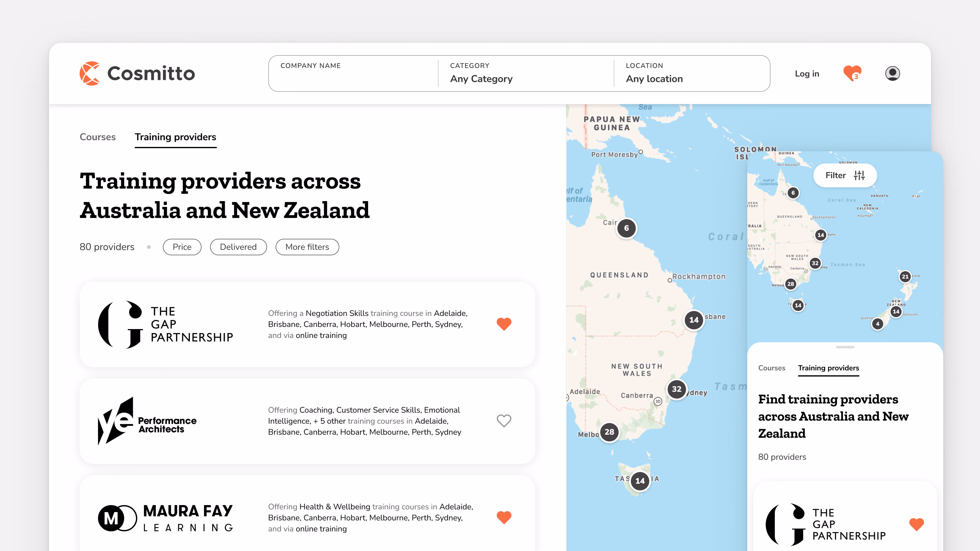The width and height of the screenshot is (980, 551).
Task: Select the Cairns map marker showing 6 providers
Action: click(x=626, y=228)
